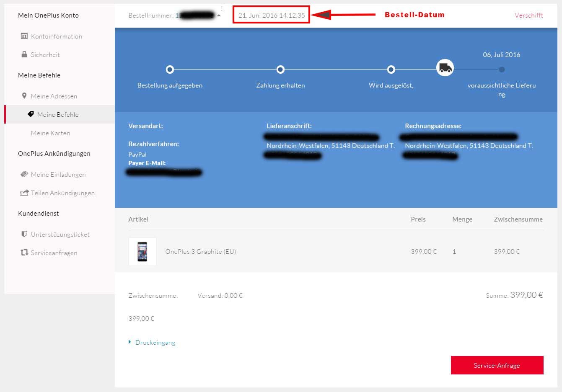Click the Preis value 399,00 €
Viewport: 562px width, 392px height.
coord(424,252)
